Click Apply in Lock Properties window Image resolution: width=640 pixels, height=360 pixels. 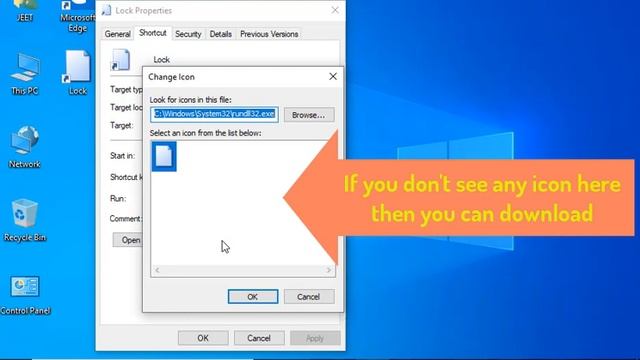[x=315, y=338]
